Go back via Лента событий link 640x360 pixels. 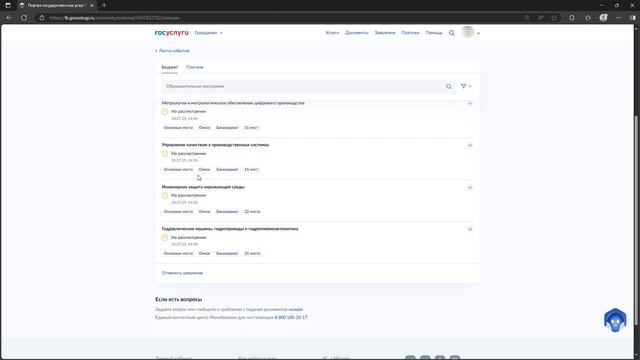(172, 51)
